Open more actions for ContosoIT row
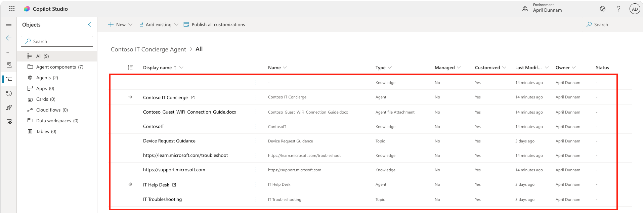Image resolution: width=644 pixels, height=213 pixels. click(256, 126)
